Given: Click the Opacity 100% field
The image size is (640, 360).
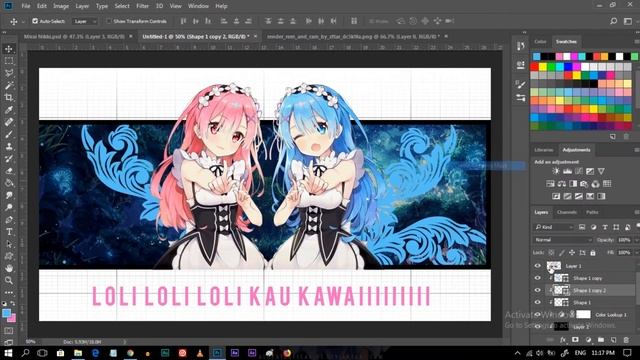Looking at the screenshot, I should click(624, 240).
